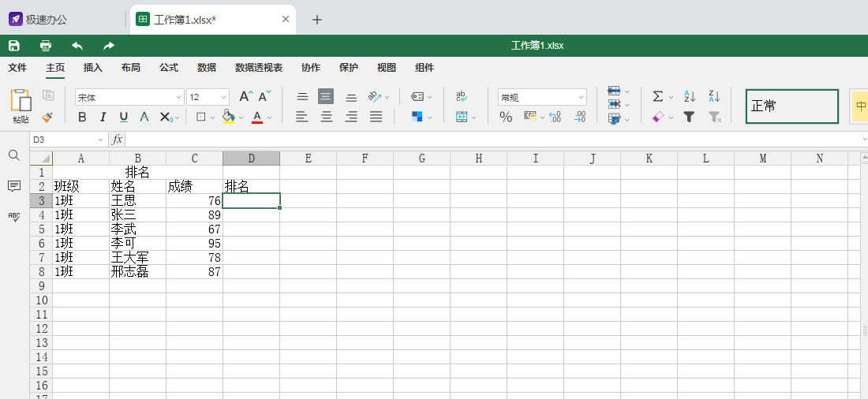This screenshot has width=868, height=399.
Task: Click the Copy icon next to Paste
Action: point(48,95)
